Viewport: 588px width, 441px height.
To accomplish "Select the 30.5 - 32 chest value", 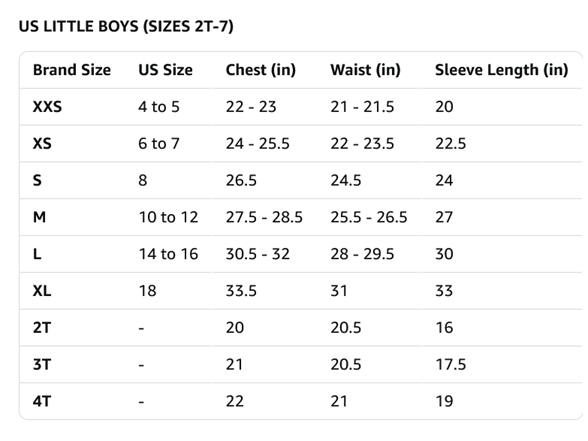I will pos(258,254).
